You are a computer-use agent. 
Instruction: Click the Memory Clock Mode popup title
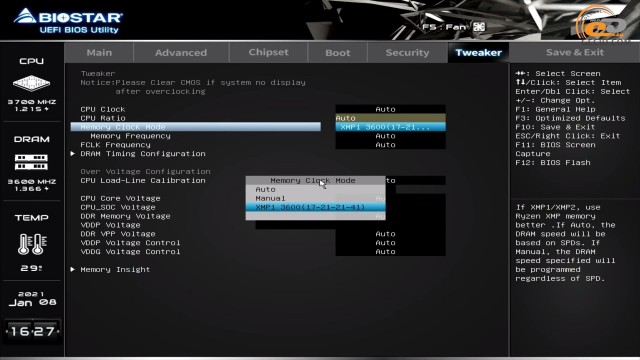click(x=313, y=180)
